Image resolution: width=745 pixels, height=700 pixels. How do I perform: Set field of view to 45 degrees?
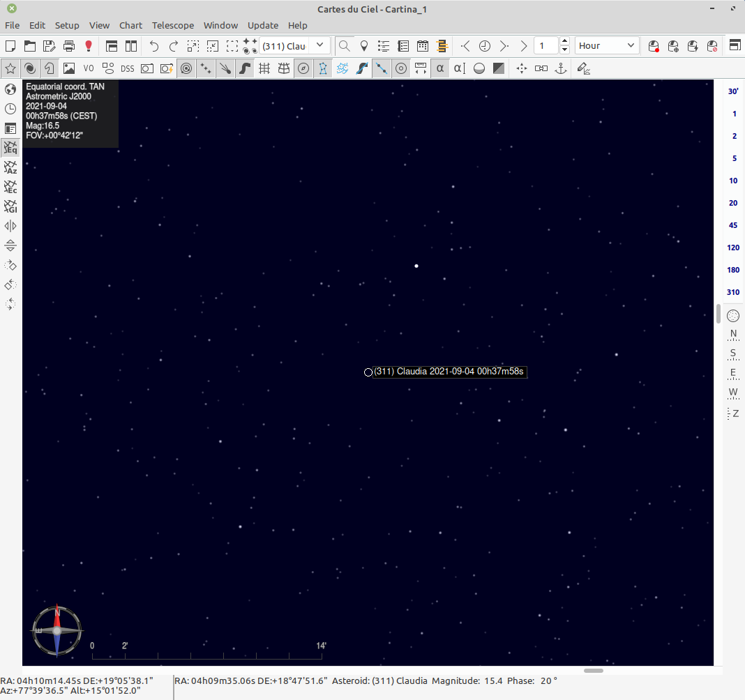733,225
